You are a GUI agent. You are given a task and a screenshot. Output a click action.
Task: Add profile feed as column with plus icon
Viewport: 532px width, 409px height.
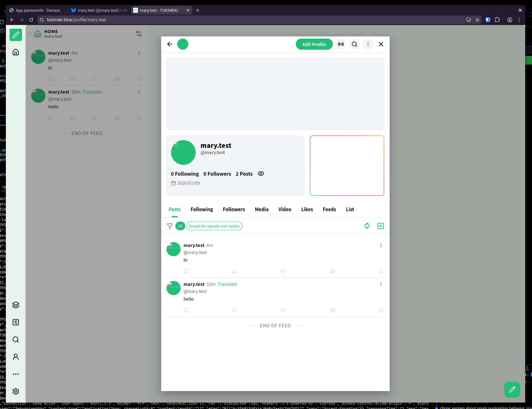pyautogui.click(x=381, y=226)
